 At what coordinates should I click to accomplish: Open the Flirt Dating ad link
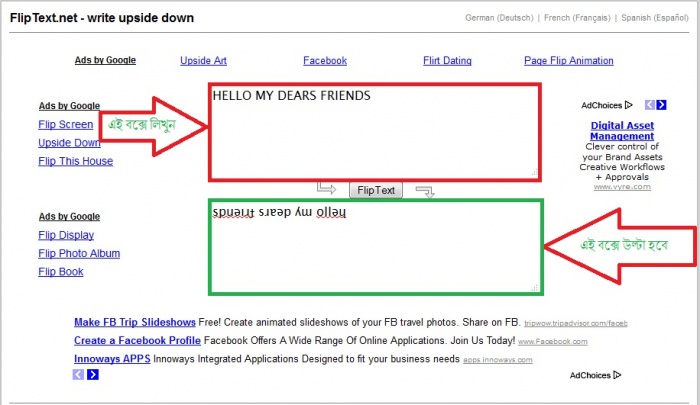447,61
